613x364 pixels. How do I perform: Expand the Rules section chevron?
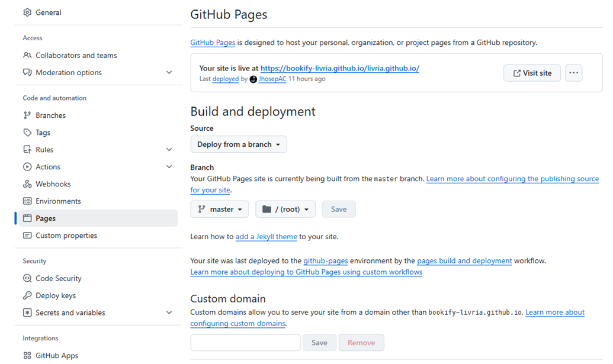click(x=169, y=150)
